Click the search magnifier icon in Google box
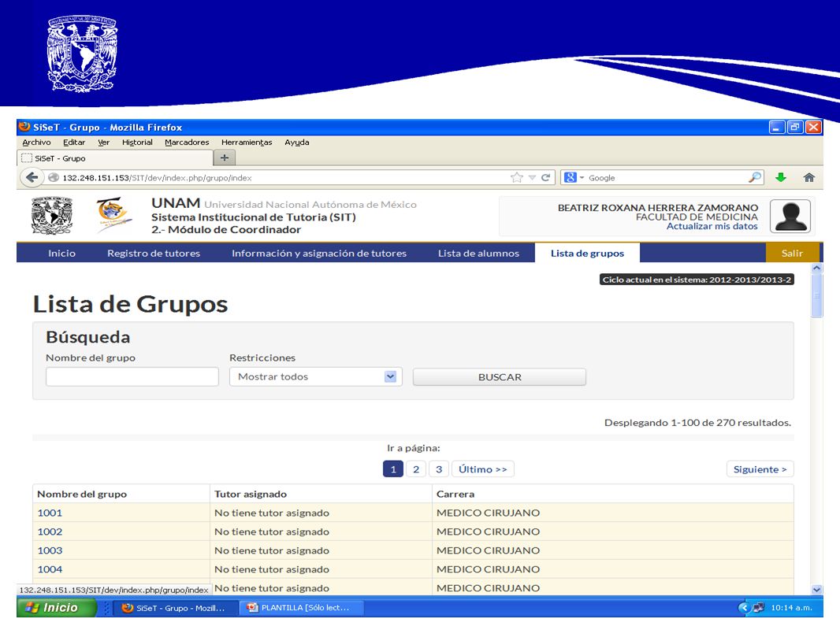This screenshot has width=840, height=630. (x=755, y=177)
